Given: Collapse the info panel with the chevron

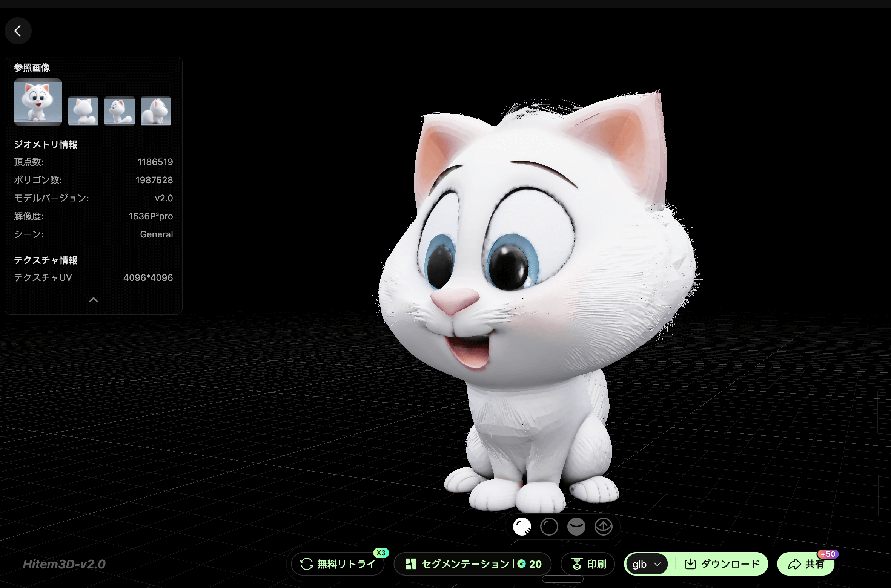Looking at the screenshot, I should tap(94, 300).
